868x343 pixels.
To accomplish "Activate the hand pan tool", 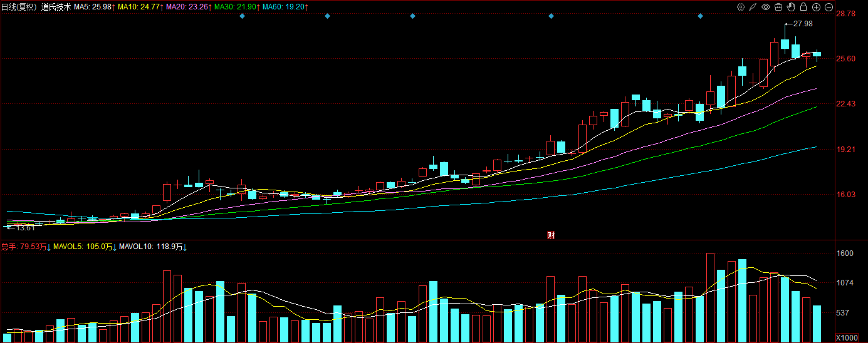I will click(x=791, y=7).
